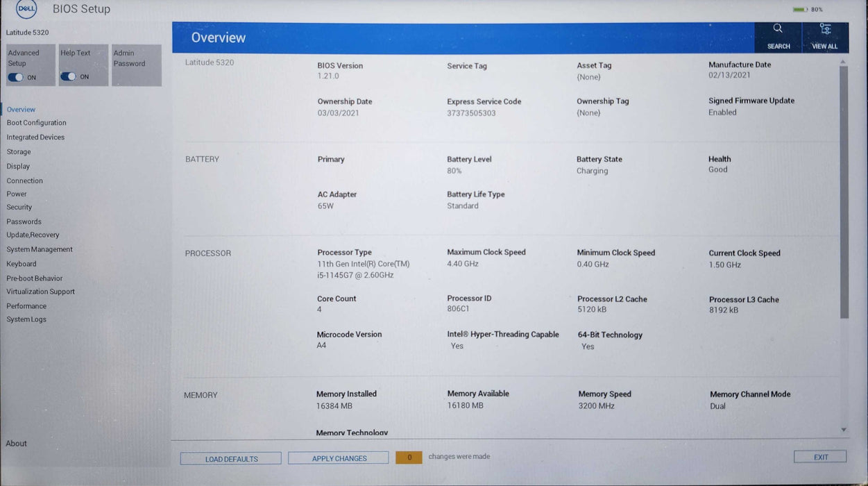The height and width of the screenshot is (486, 868).
Task: Go to Display settings
Action: (18, 167)
